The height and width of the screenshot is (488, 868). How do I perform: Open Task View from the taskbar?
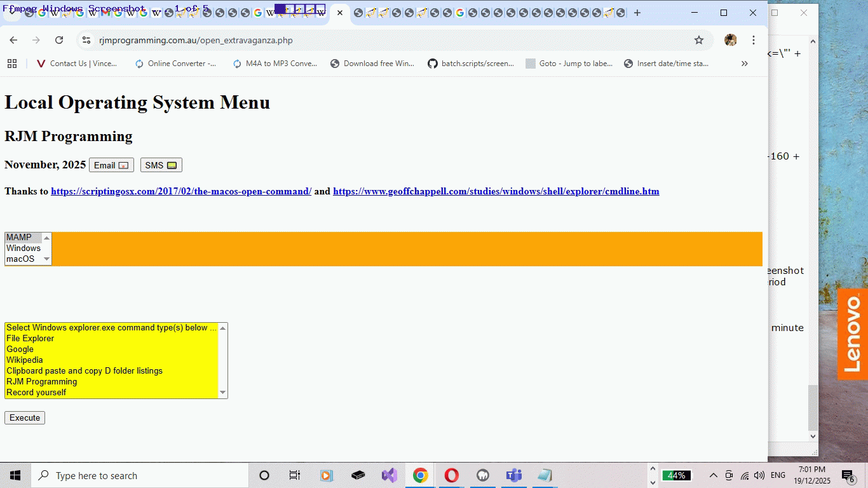pos(294,475)
